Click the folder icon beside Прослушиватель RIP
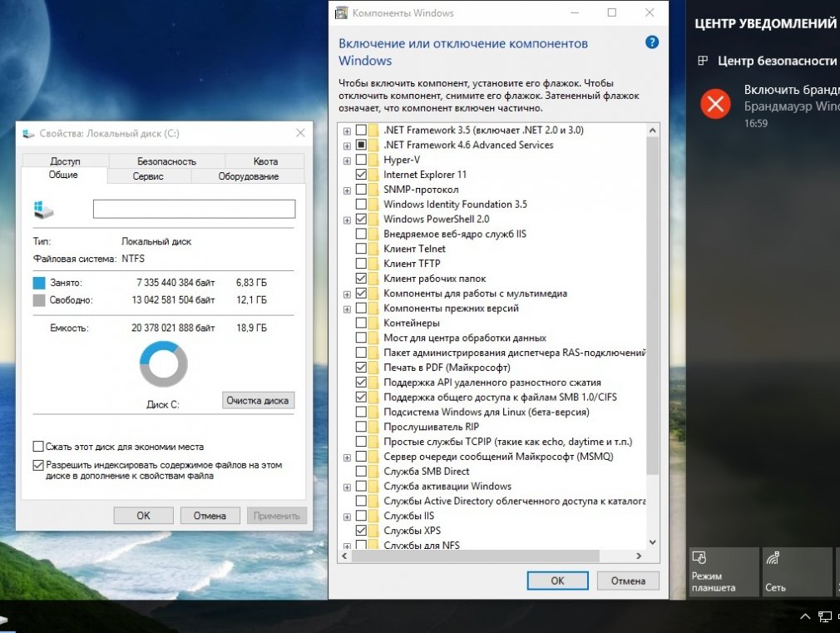The image size is (840, 633). click(x=373, y=427)
